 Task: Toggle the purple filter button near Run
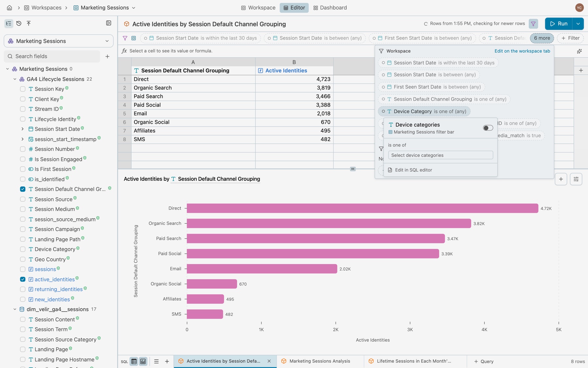click(533, 24)
